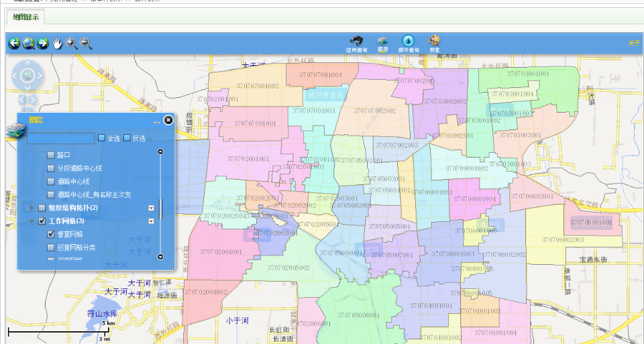Switch to the 地图显示 tab
644x344 pixels.
click(x=25, y=17)
